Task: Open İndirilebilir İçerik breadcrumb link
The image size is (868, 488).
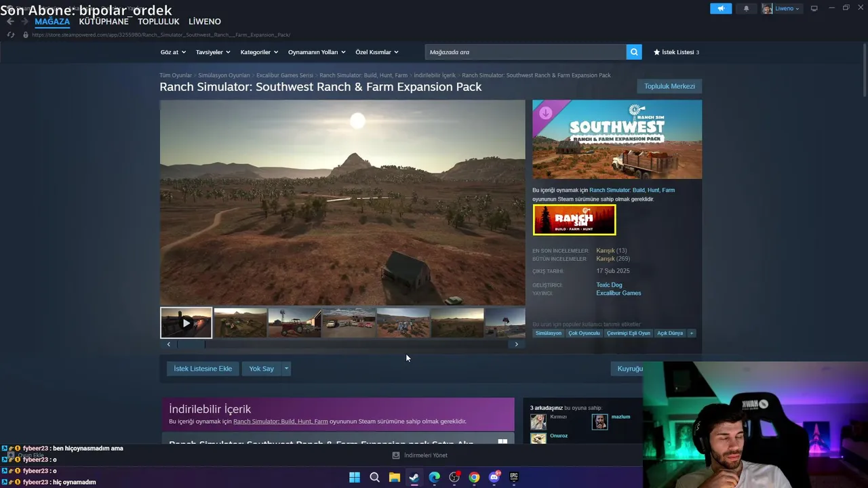Action: 435,75
